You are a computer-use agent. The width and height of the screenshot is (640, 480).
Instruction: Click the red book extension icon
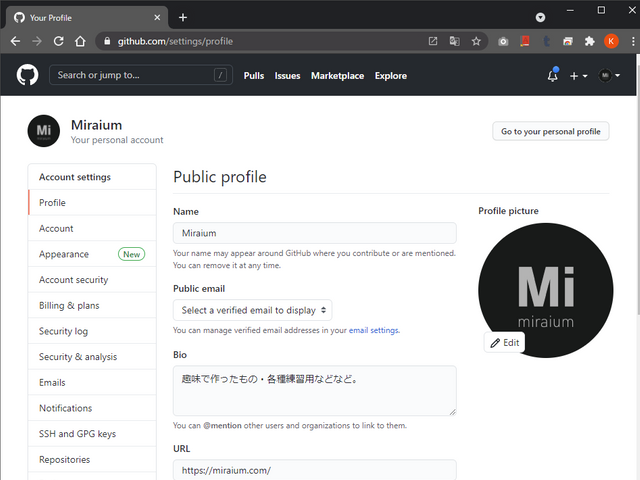click(525, 41)
